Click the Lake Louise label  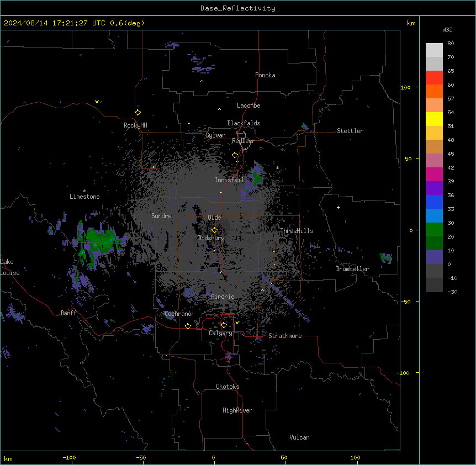click(x=9, y=267)
